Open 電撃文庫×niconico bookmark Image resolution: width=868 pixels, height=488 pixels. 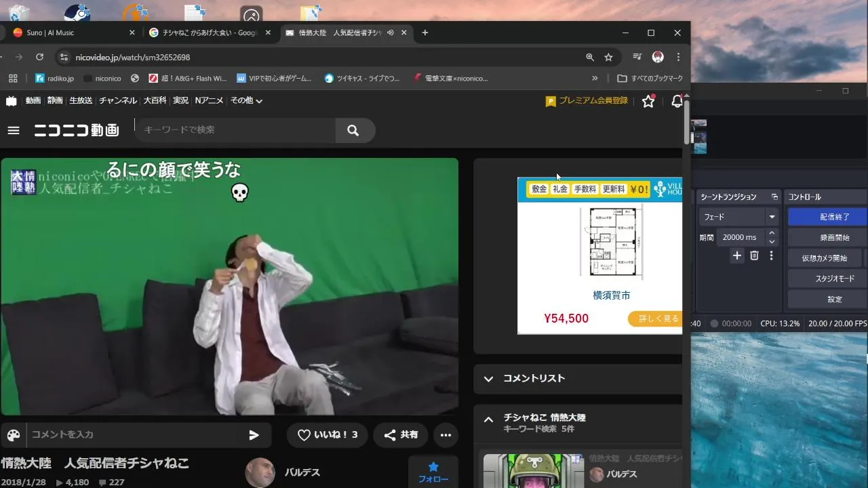click(x=451, y=78)
